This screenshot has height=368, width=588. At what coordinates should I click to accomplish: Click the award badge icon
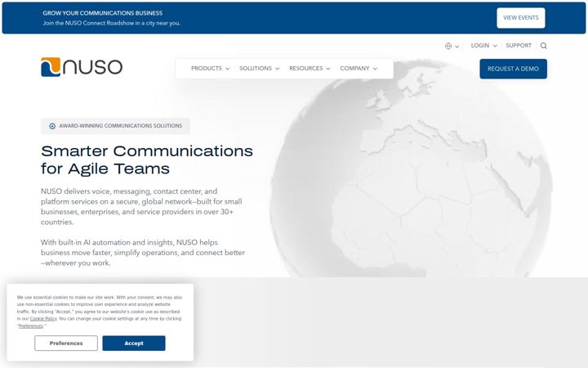pos(52,126)
